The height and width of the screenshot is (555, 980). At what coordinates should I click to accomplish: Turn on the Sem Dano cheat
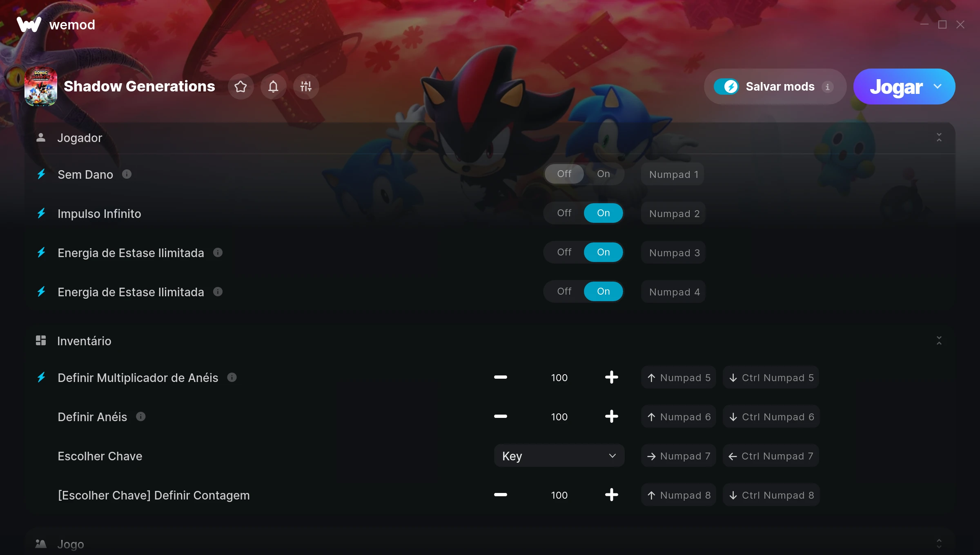point(604,174)
